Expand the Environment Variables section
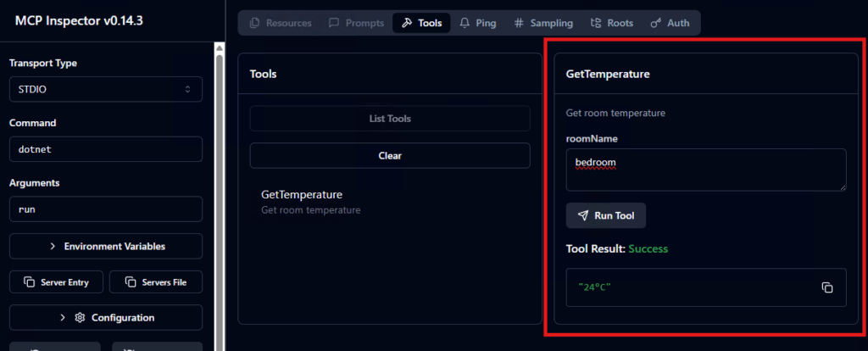The height and width of the screenshot is (351, 868). 106,247
